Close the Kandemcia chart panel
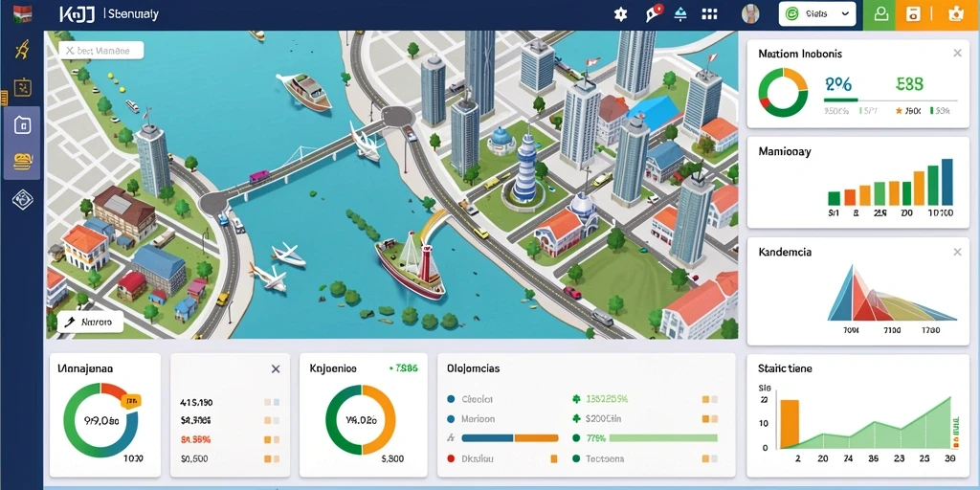Viewport: 980px width, 490px height. click(957, 252)
